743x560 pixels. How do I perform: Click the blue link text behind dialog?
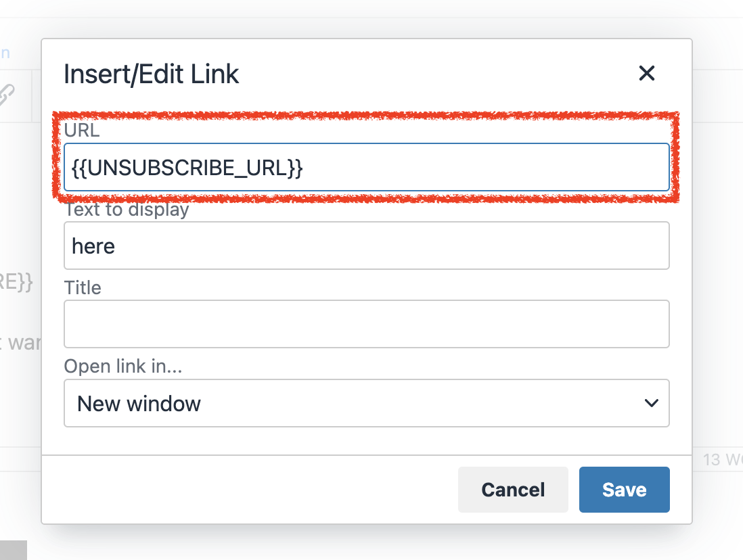coord(5,53)
